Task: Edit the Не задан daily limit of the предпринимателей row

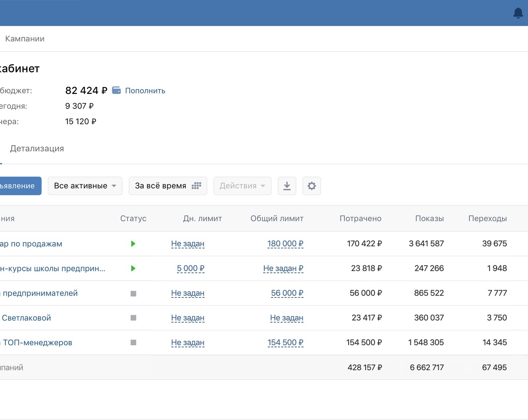Action: tap(188, 293)
